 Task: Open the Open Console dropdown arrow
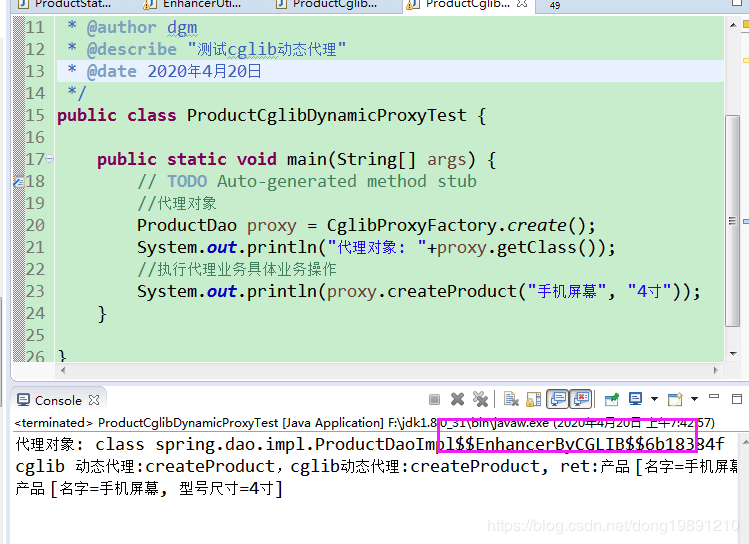[694, 399]
